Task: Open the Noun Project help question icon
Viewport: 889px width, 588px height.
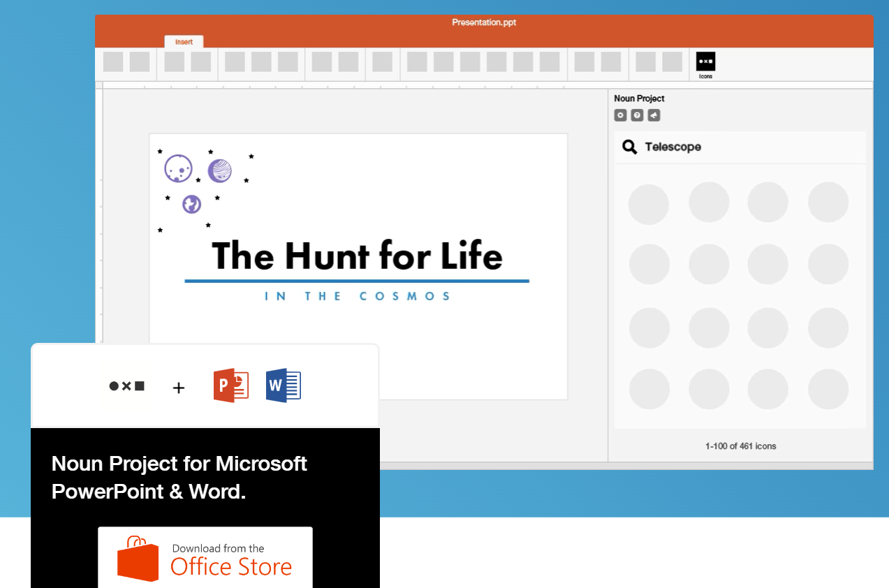Action: (x=637, y=115)
